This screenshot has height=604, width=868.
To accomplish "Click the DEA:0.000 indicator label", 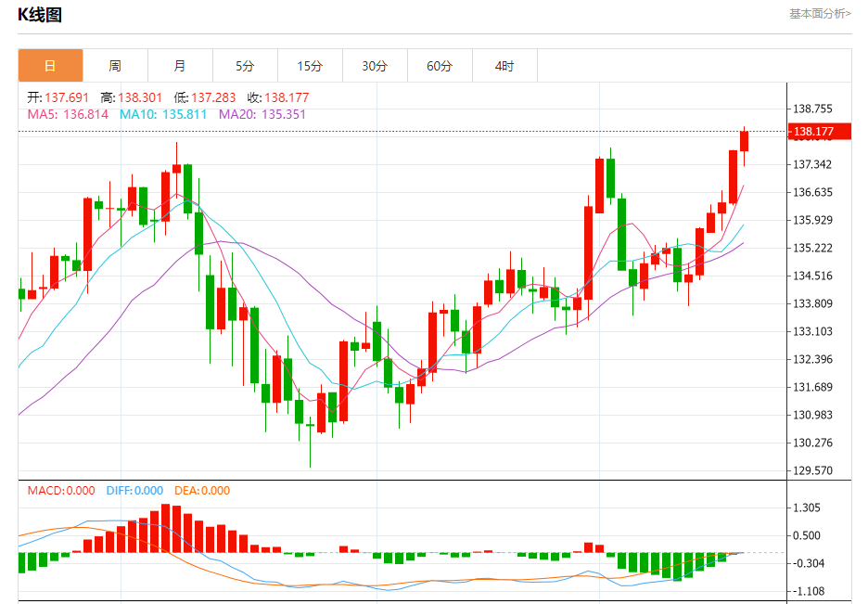I will coord(202,491).
